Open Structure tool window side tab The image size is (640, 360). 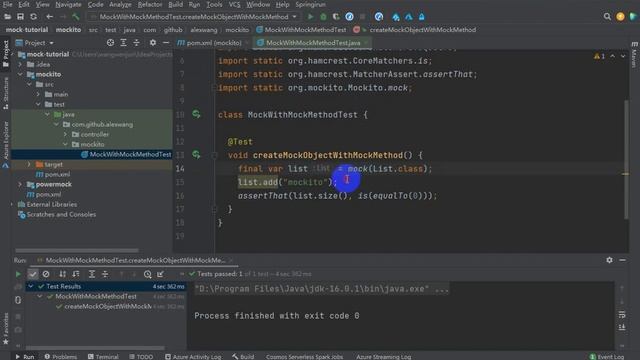pyautogui.click(x=6, y=93)
